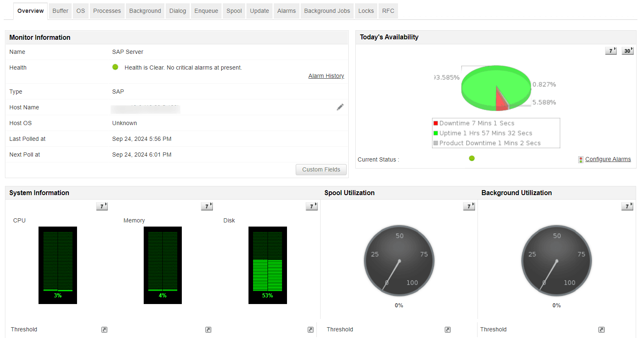Image resolution: width=644 pixels, height=338 pixels.
Task: Open the Alarm History link
Action: pyautogui.click(x=326, y=76)
